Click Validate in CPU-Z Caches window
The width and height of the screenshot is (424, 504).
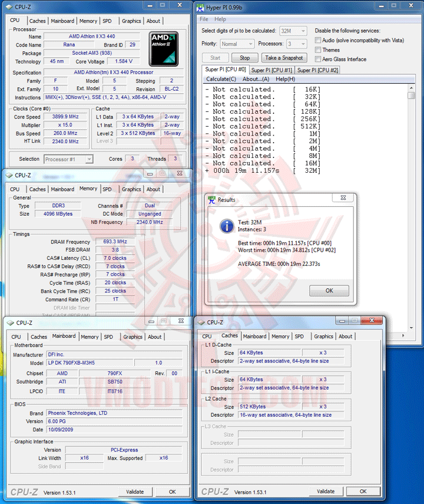click(326, 492)
